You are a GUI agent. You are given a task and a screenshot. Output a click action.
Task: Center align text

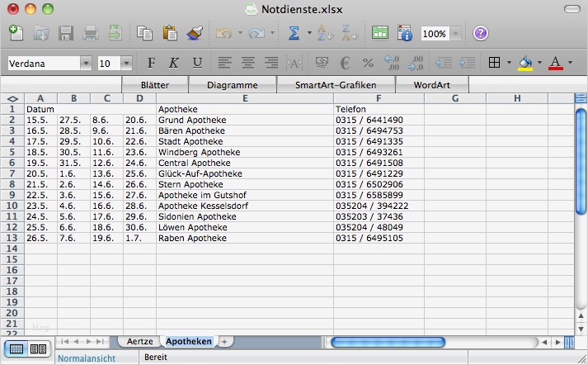248,63
